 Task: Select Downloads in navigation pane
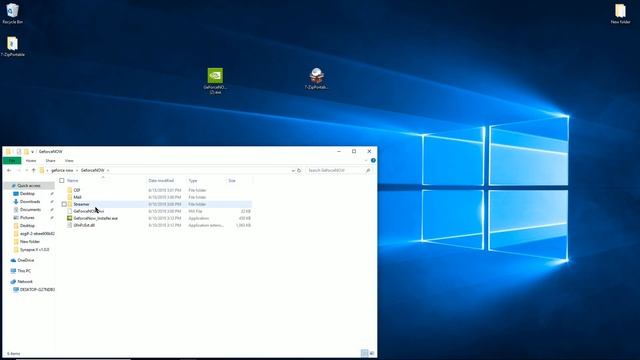click(30, 202)
